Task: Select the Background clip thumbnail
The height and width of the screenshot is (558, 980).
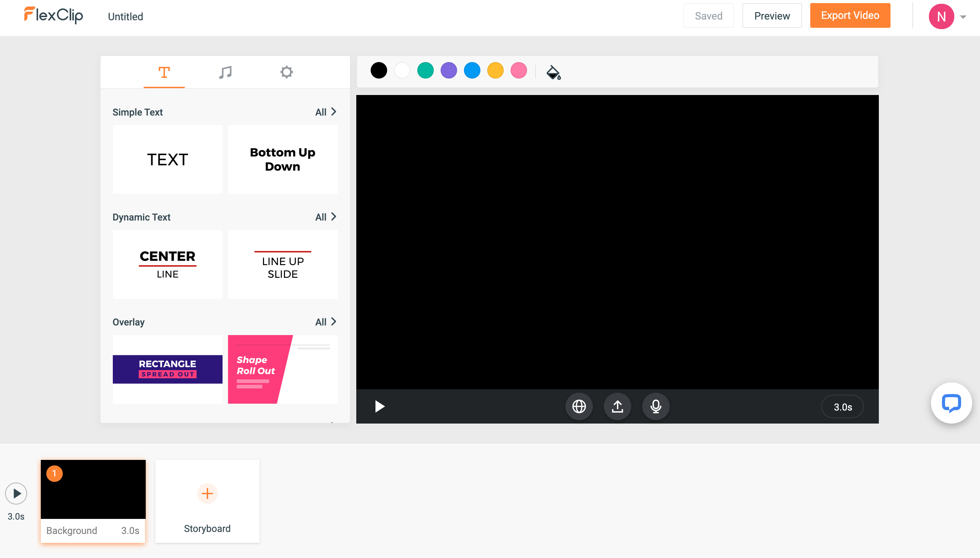Action: pos(93,489)
